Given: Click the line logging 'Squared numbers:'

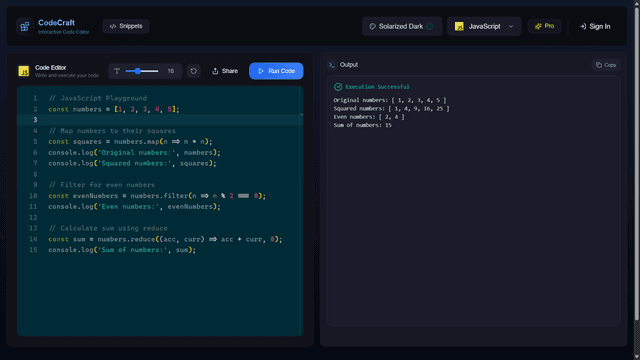Looking at the screenshot, I should point(132,163).
